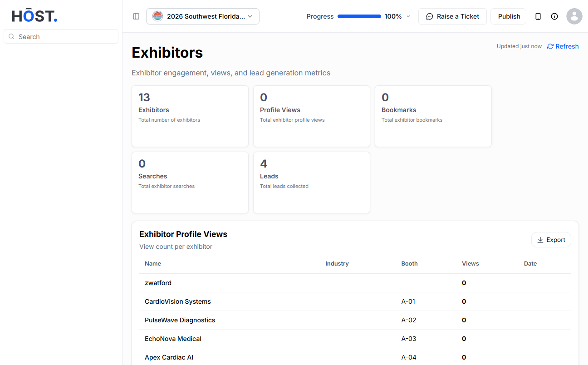This screenshot has height=365, width=588.
Task: Focus the sidebar Search field
Action: [x=61, y=37]
